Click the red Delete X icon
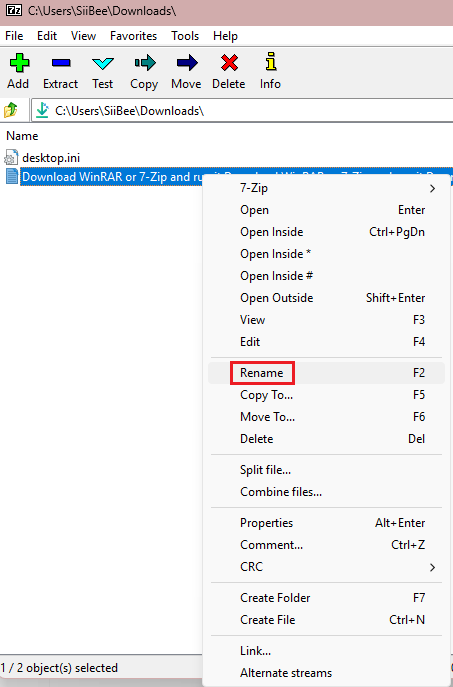Viewport: 453px width, 687px height. click(x=229, y=63)
